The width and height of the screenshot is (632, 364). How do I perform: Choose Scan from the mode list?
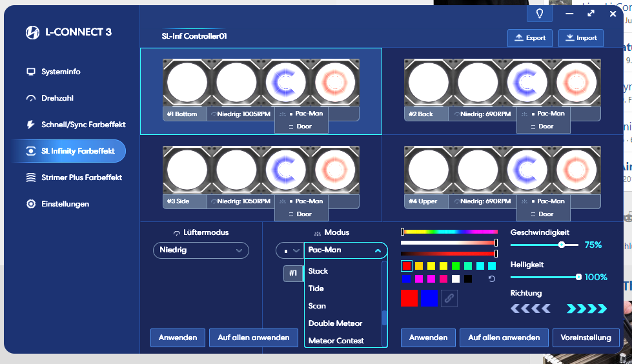coord(317,306)
